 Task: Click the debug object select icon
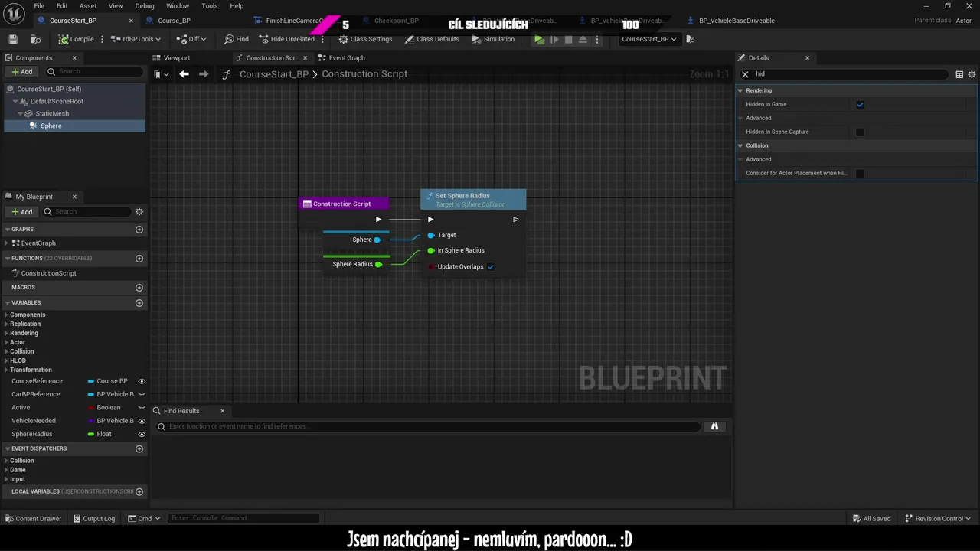(x=691, y=39)
